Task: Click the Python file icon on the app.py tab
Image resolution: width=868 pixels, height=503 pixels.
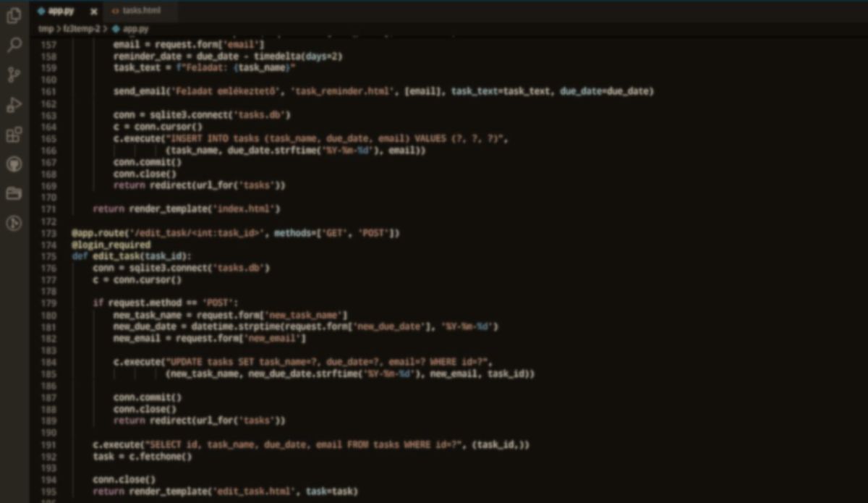Action: point(41,12)
